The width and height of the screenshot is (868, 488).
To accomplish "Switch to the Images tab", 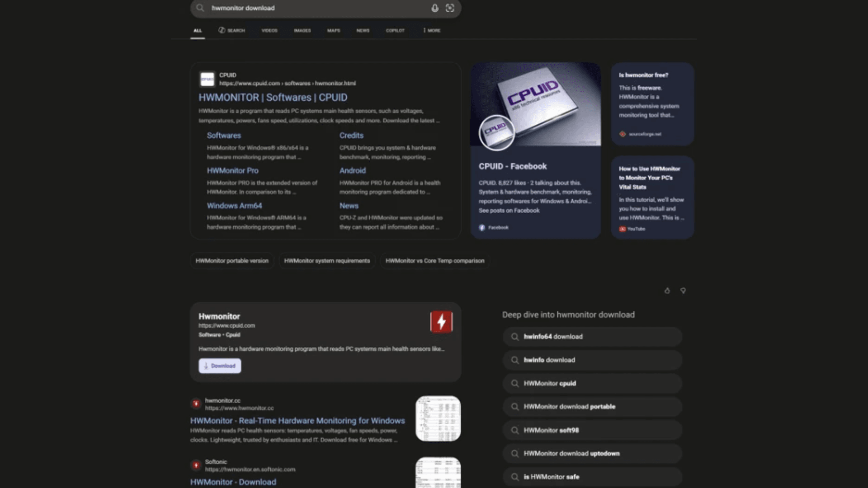I will [x=302, y=31].
